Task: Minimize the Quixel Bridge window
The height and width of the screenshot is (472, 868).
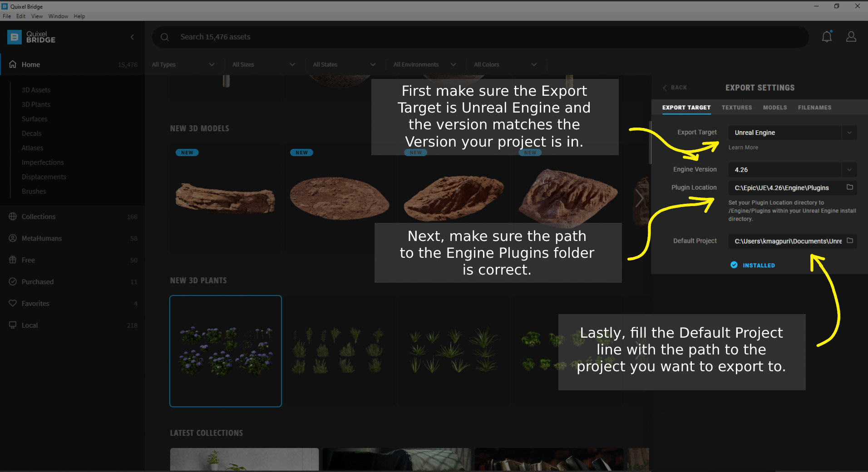Action: point(816,6)
